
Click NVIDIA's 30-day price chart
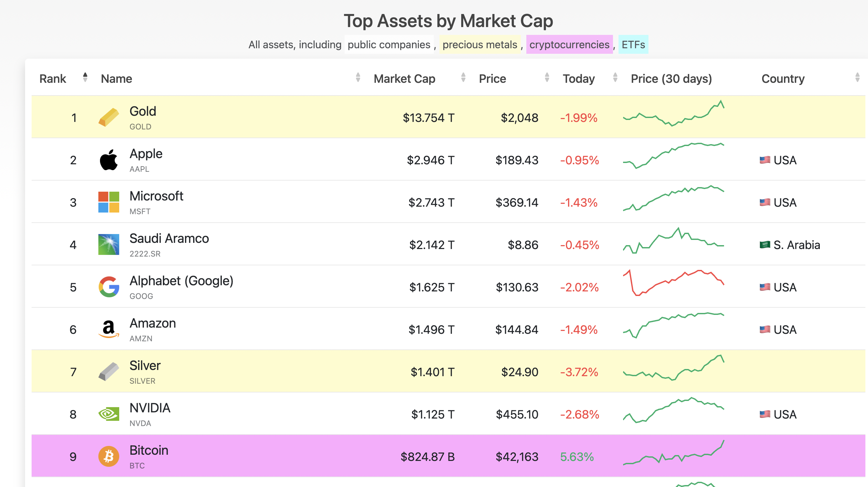tap(673, 410)
